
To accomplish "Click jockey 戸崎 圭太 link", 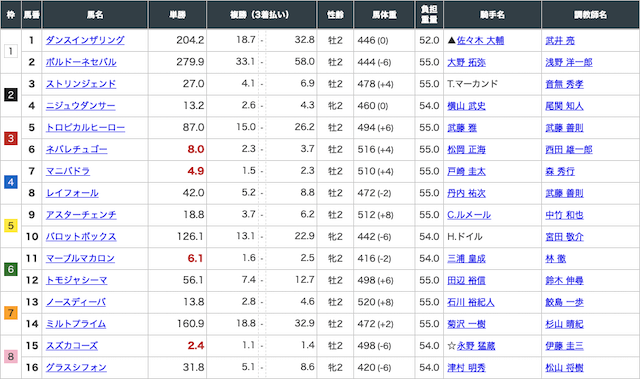I will 467,171.
